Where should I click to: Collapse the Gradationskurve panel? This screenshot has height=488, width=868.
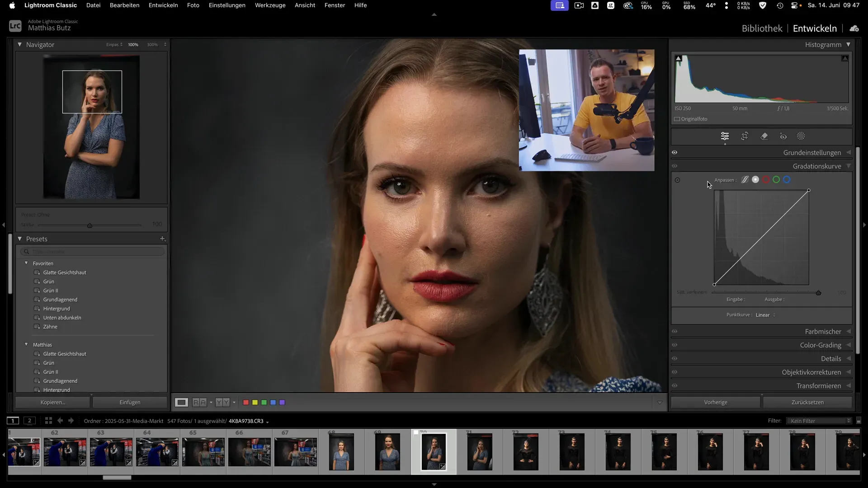pos(849,166)
